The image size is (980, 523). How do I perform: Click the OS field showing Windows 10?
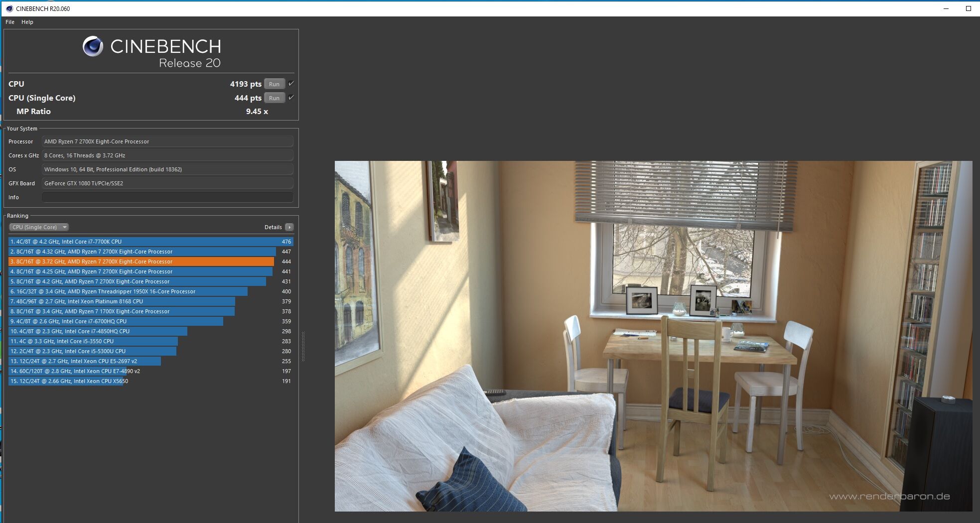click(x=167, y=169)
